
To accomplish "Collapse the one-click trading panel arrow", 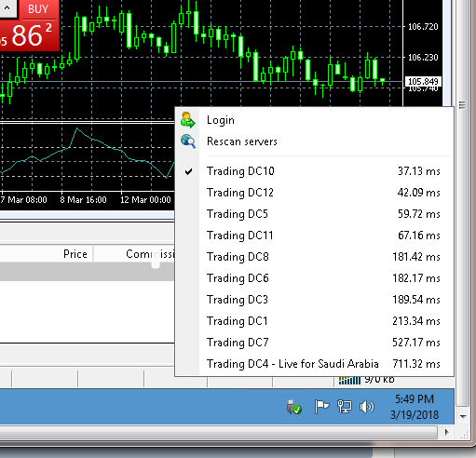I will point(7,7).
